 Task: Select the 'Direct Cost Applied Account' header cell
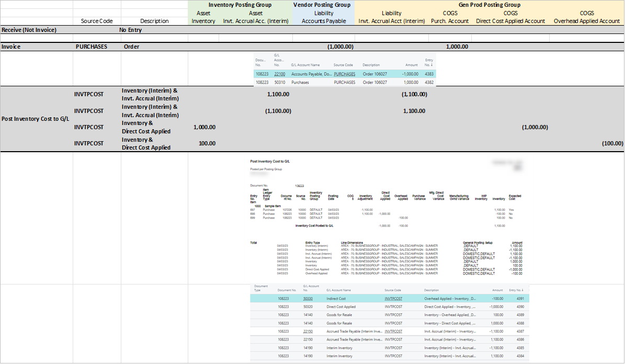pyautogui.click(x=510, y=21)
